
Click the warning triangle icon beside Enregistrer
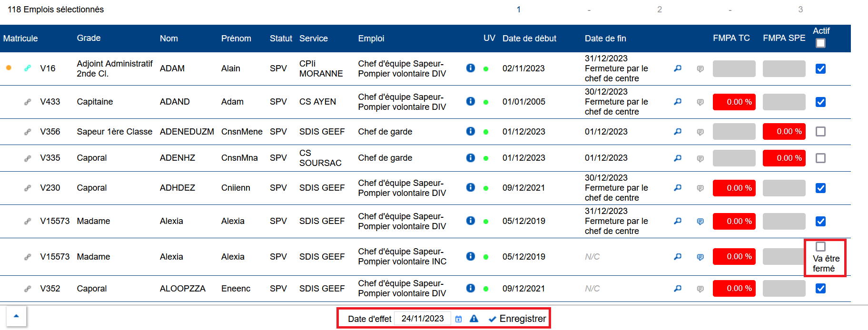(474, 319)
